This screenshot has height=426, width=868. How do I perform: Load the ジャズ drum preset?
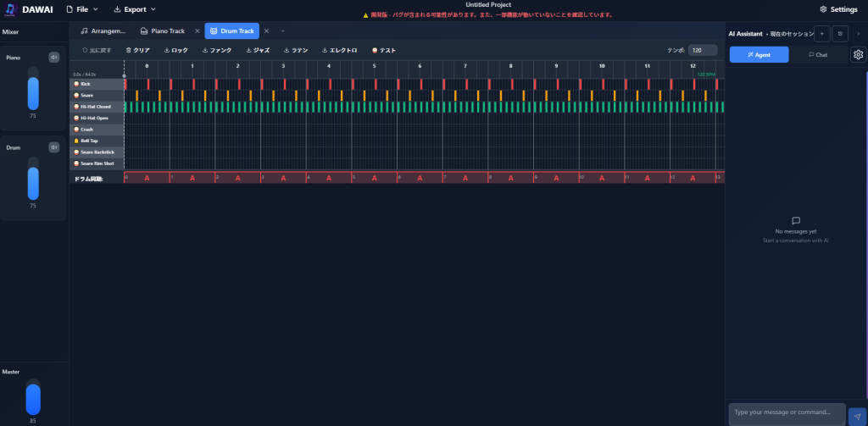[x=258, y=51]
